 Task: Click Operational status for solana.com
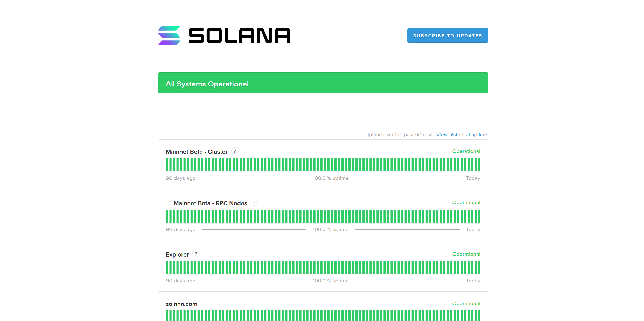click(x=466, y=303)
